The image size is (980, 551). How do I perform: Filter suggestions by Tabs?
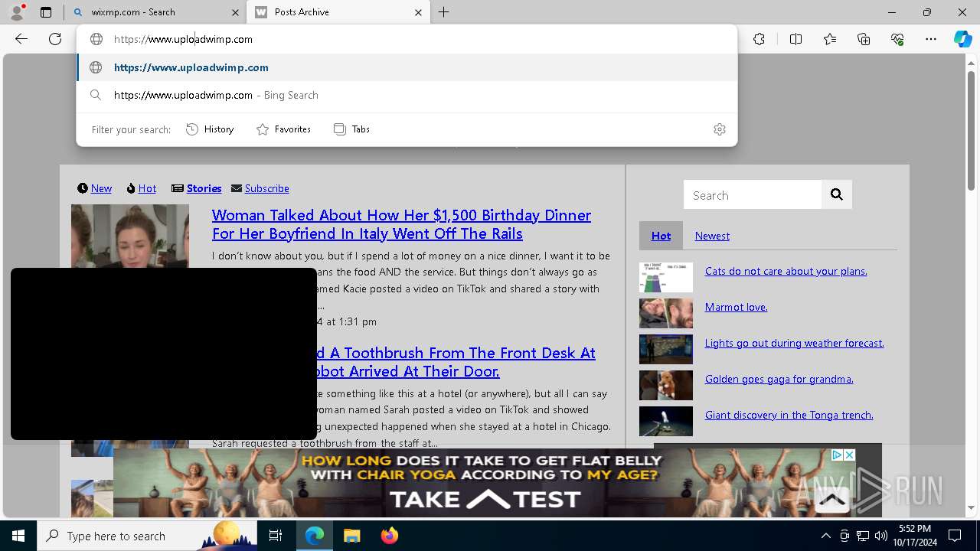tap(351, 129)
